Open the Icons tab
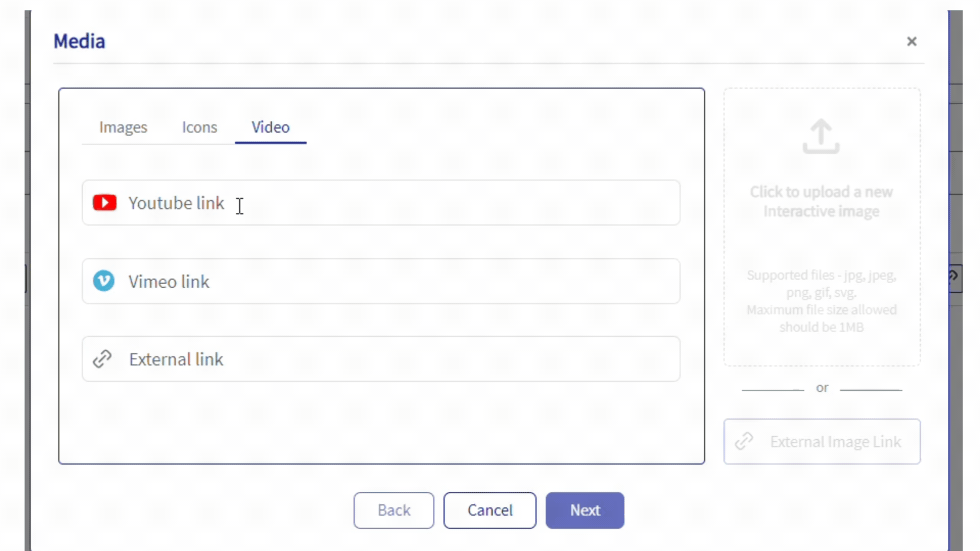Viewport: 980px width, 551px height. [200, 127]
